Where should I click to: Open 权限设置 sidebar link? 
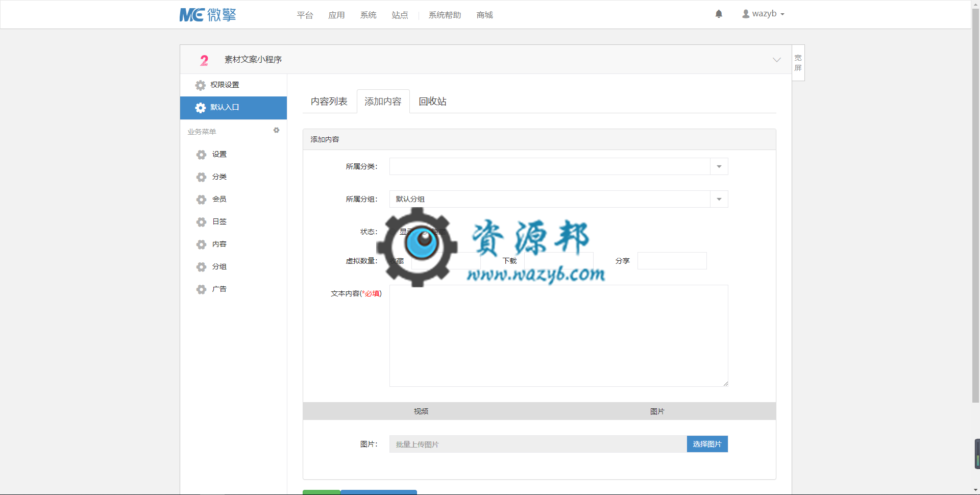233,85
